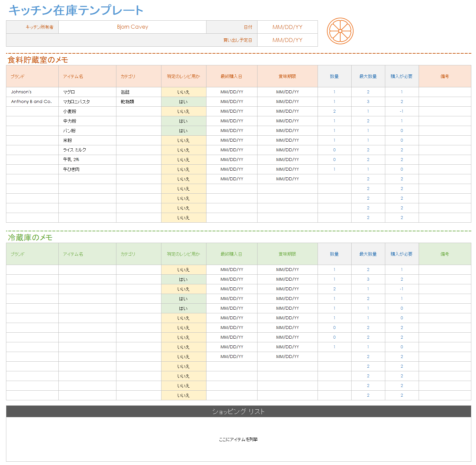Select the いいえ cell in 小麦粉 row

(x=184, y=111)
